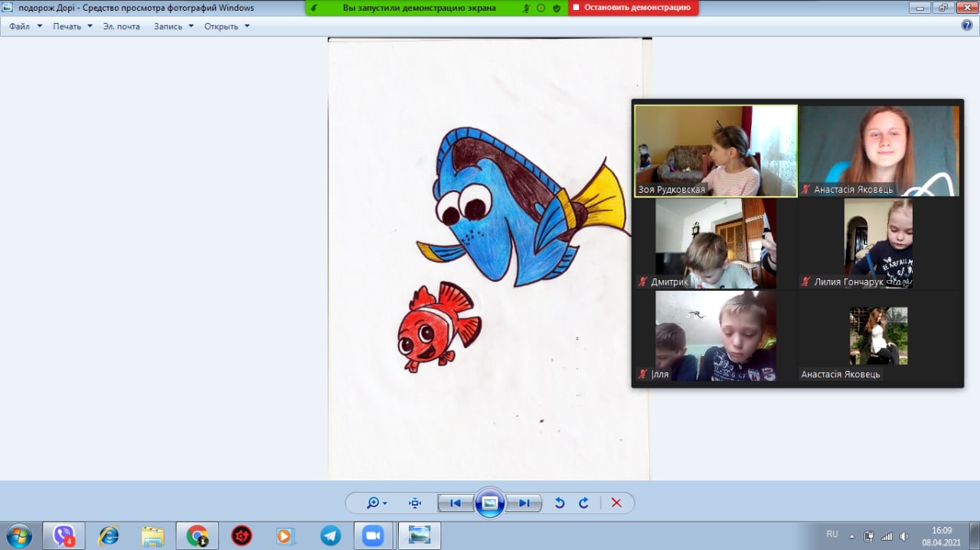This screenshot has height=550, width=980.
Task: Rotate the photo counterclockwise
Action: pos(560,503)
